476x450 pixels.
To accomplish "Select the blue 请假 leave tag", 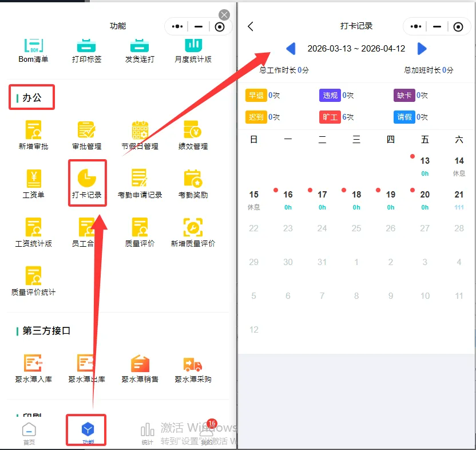I will 404,117.
